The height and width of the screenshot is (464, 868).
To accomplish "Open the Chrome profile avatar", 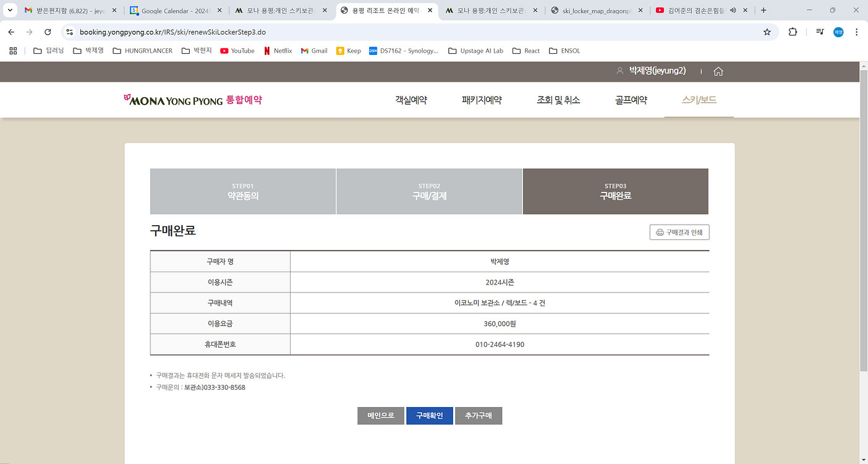I will coord(838,32).
